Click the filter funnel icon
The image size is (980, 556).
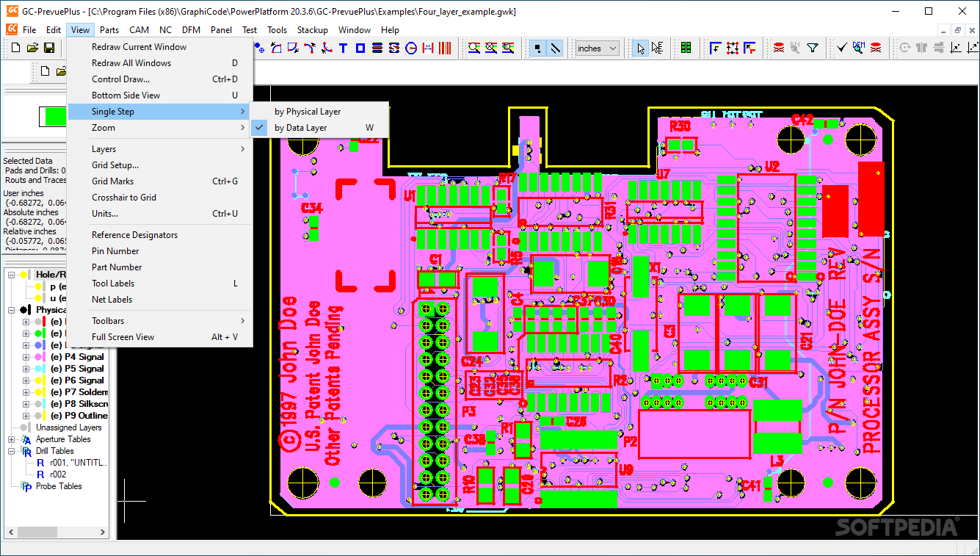click(x=813, y=48)
